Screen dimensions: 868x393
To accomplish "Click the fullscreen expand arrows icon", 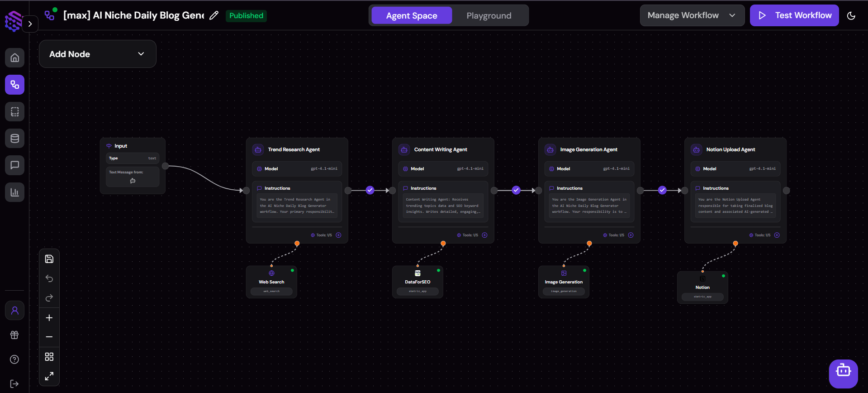I will (49, 376).
